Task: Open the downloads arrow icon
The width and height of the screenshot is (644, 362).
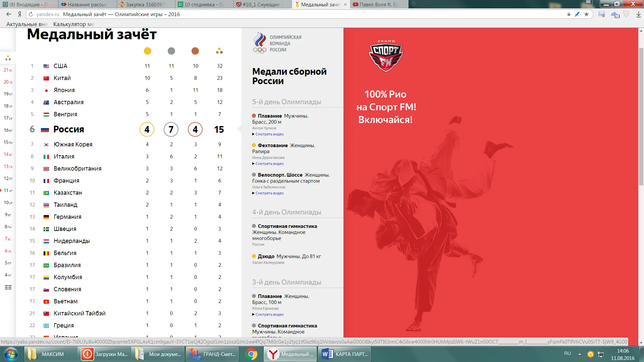Action: point(638,14)
